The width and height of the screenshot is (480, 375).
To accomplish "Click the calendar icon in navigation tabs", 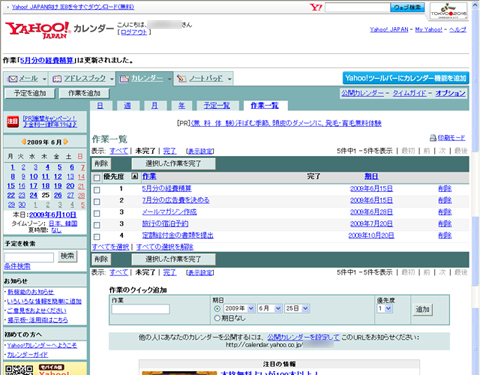I will (124, 79).
